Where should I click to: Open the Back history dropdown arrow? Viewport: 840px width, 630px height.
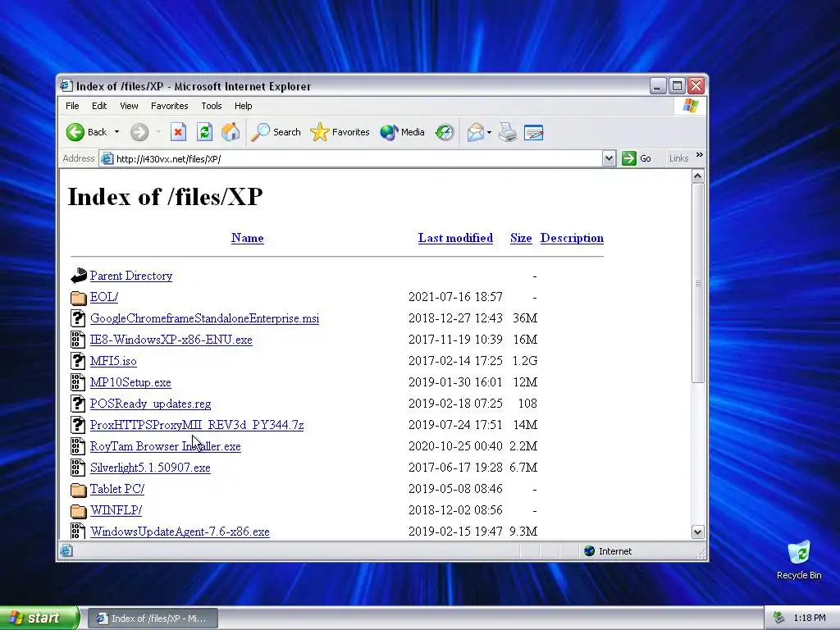116,132
